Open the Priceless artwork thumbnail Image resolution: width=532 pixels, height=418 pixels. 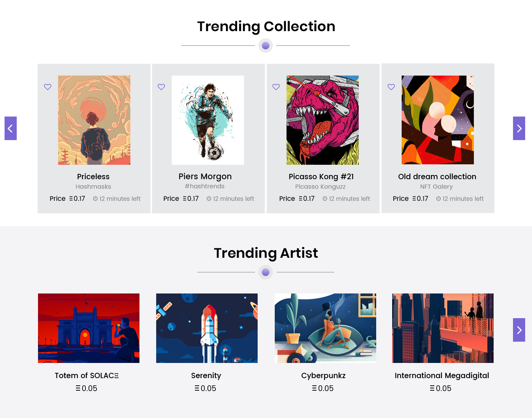[94, 120]
